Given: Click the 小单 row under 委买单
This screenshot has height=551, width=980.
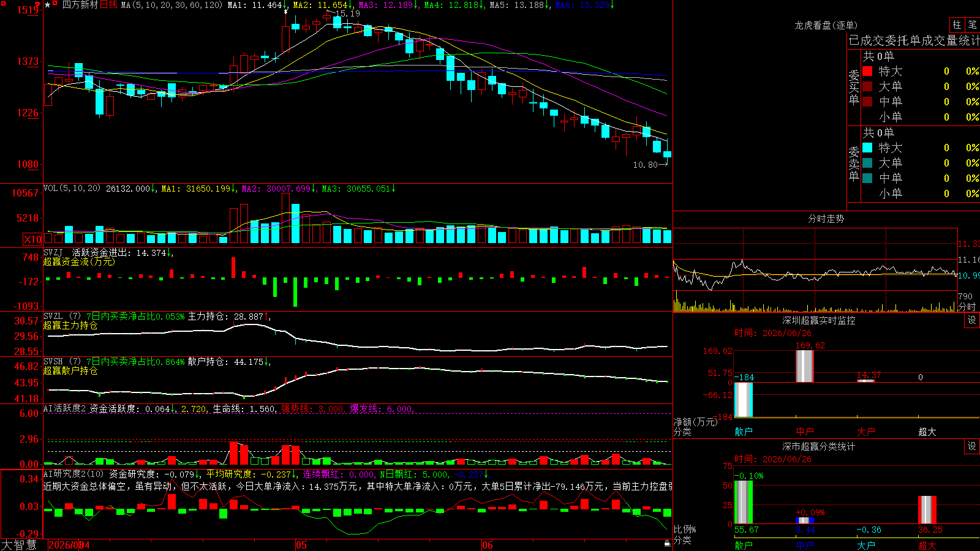Looking at the screenshot, I should coord(920,117).
